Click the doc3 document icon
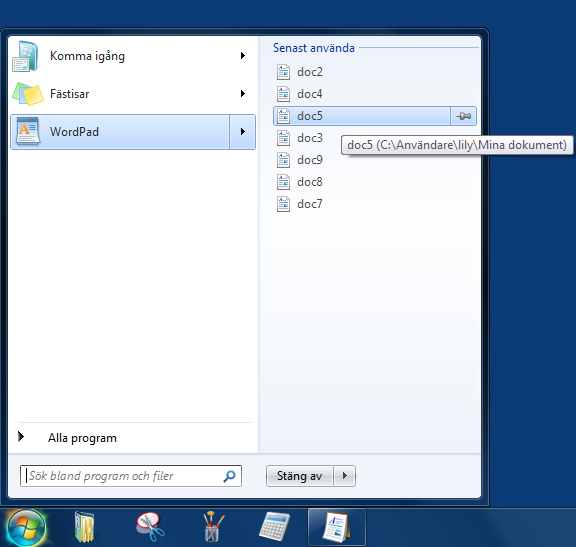Viewport: 576px width, 547px height. [x=283, y=138]
